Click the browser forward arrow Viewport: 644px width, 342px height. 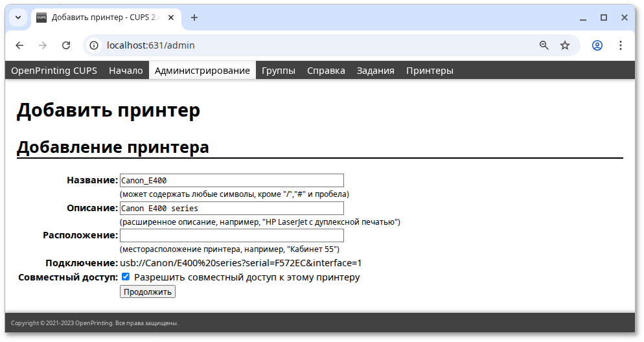pyautogui.click(x=42, y=45)
